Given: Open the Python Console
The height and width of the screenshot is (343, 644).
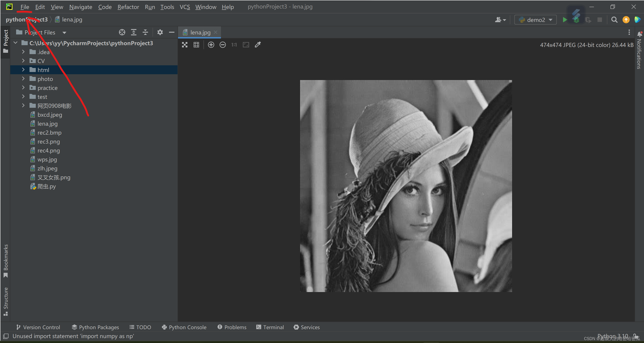Looking at the screenshot, I should (184, 327).
